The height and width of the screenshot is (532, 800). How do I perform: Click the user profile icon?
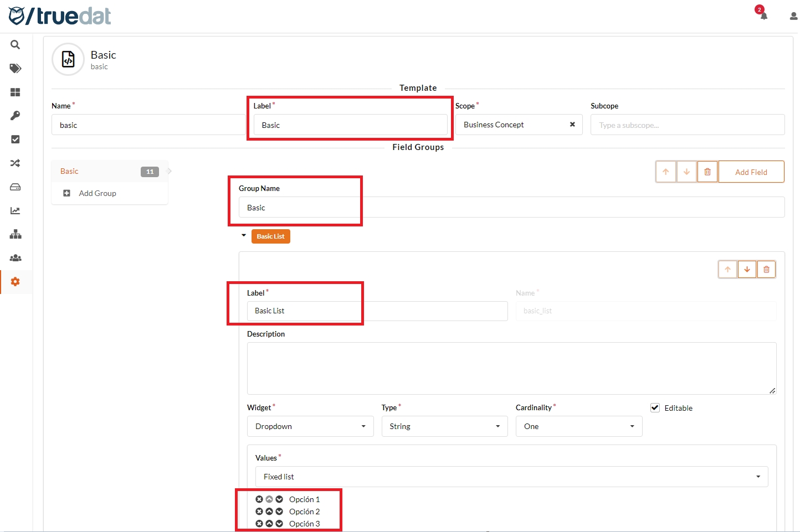tap(793, 16)
